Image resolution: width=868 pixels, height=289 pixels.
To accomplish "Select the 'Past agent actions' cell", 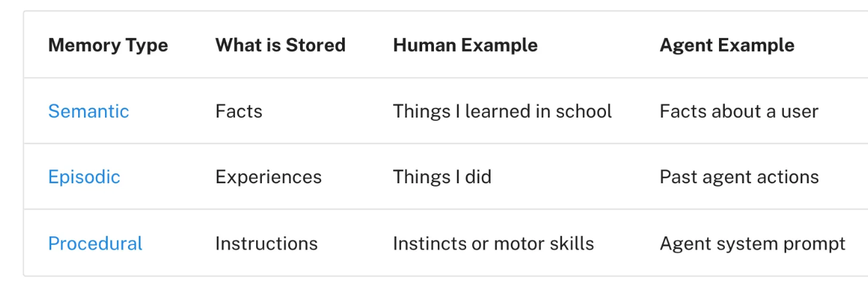I will [739, 177].
